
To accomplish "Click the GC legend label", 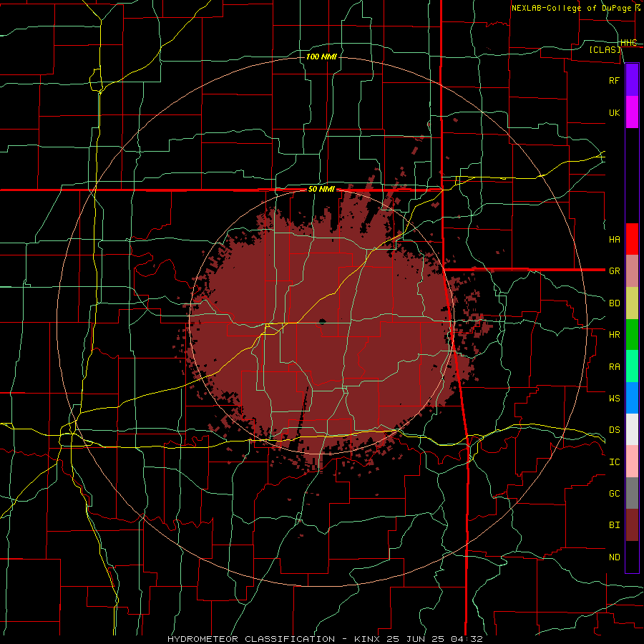I will [x=614, y=493].
